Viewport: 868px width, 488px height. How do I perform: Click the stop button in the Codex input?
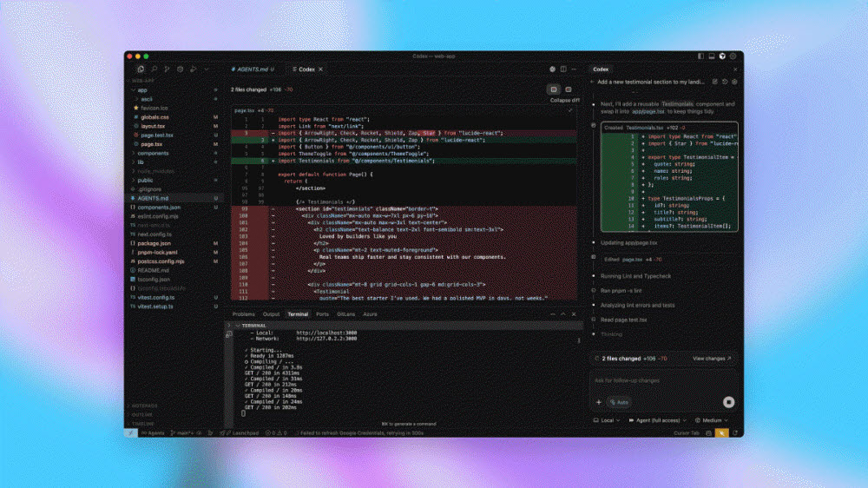[x=728, y=402]
